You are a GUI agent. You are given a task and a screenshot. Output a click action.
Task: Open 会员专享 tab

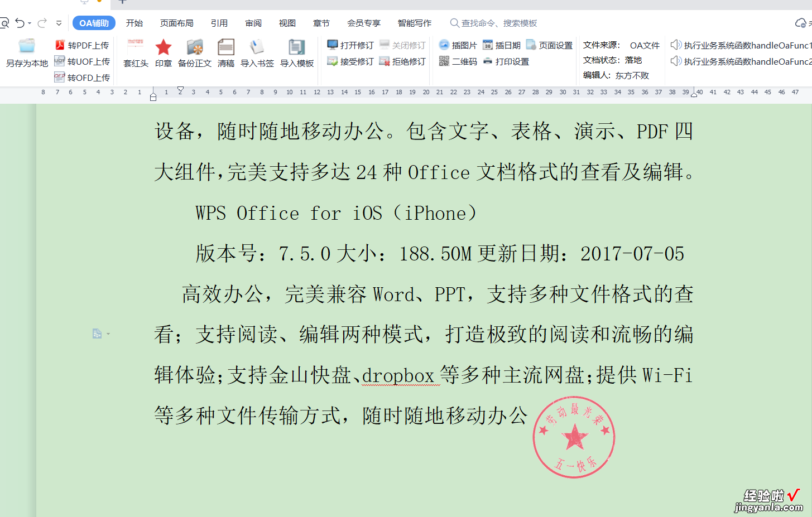click(364, 23)
